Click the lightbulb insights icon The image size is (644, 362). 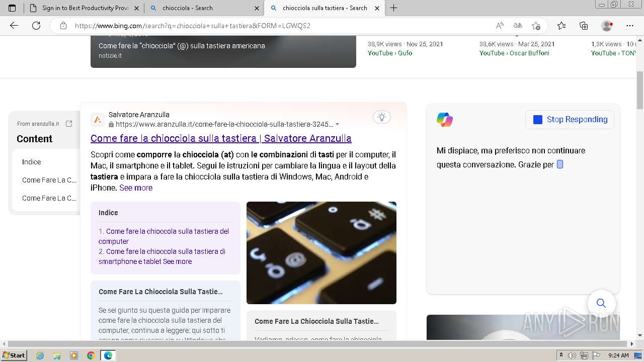coord(382,117)
